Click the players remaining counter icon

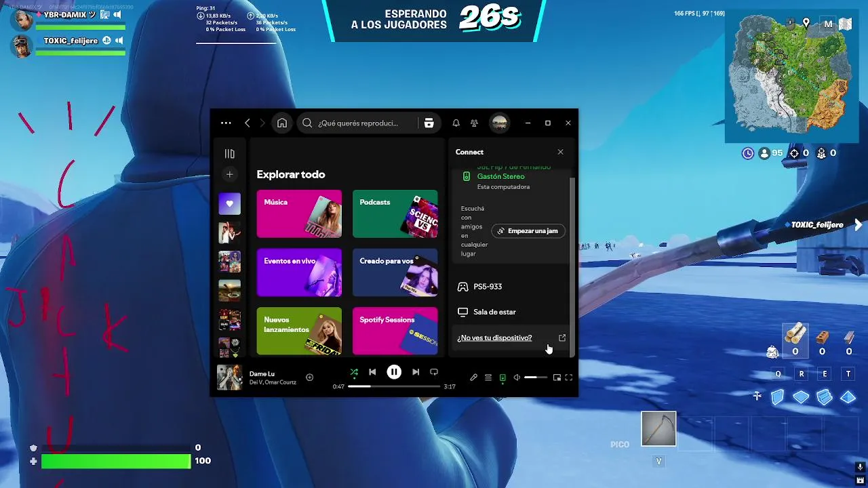(765, 153)
